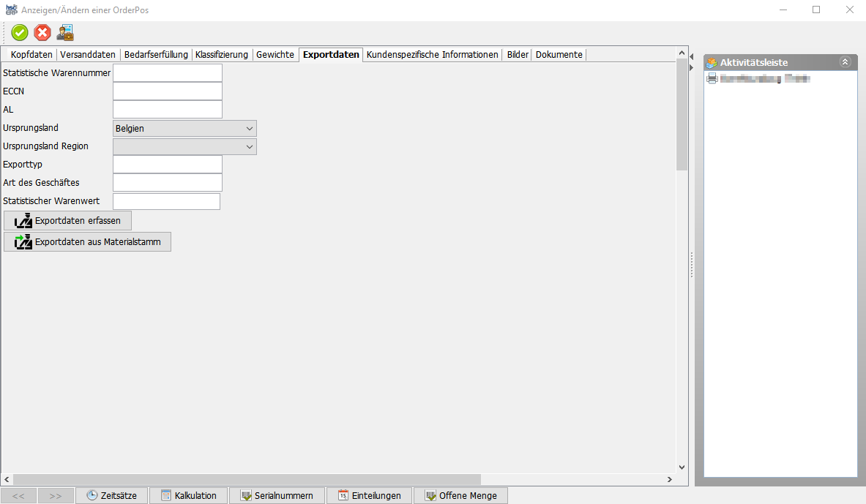Click the green checkmark confirm icon
This screenshot has width=866, height=504.
click(x=20, y=33)
